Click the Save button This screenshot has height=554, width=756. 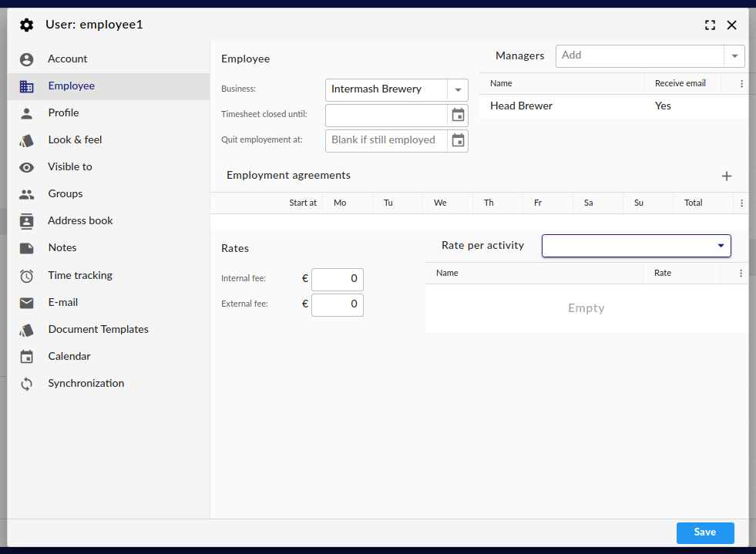pyautogui.click(x=705, y=532)
